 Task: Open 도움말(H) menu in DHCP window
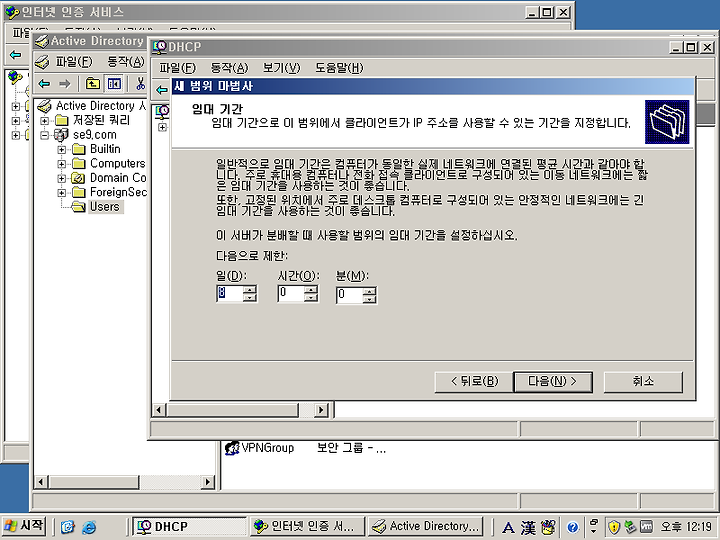339,68
